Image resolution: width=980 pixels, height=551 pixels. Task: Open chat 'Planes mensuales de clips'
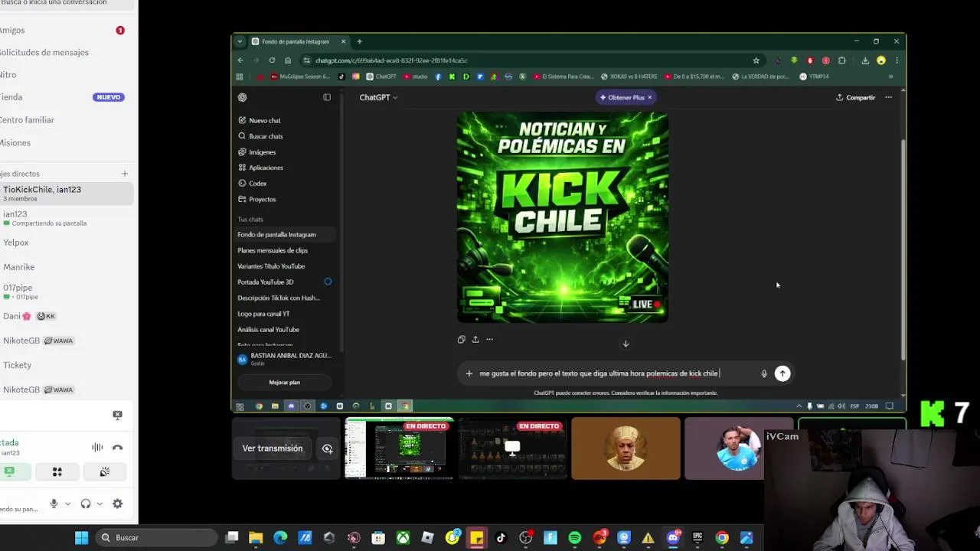pos(273,250)
